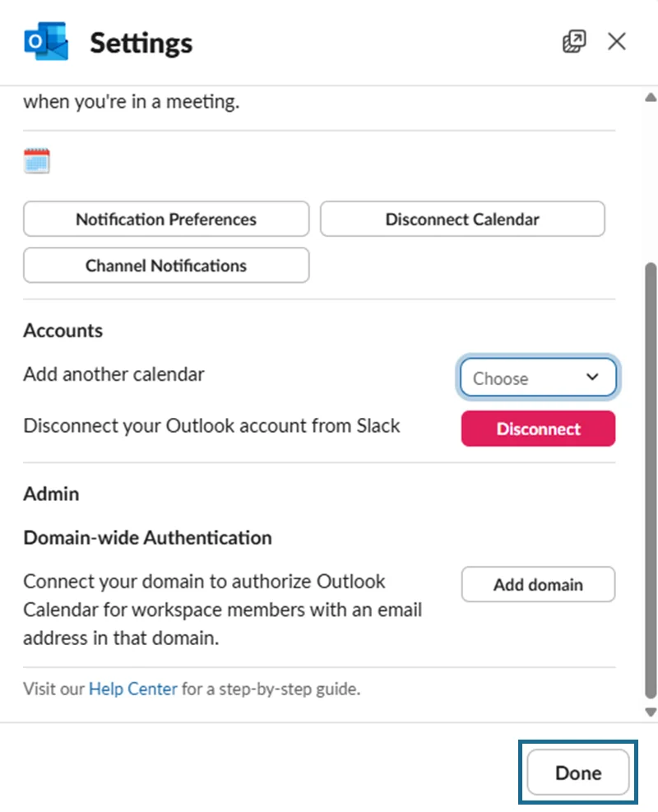Open the Help Center link

pos(132,689)
